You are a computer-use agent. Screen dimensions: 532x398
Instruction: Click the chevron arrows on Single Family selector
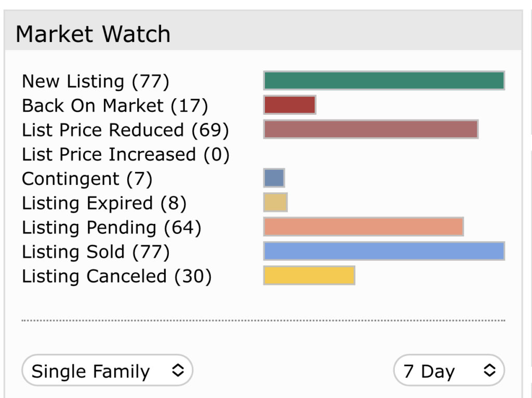coord(178,370)
